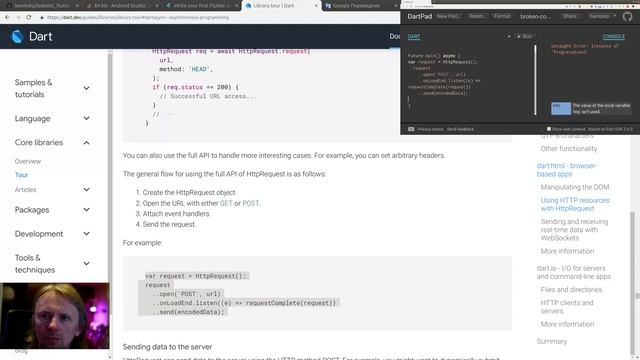
Task: Open Manipulating the DOM contents link
Action: coord(575,187)
